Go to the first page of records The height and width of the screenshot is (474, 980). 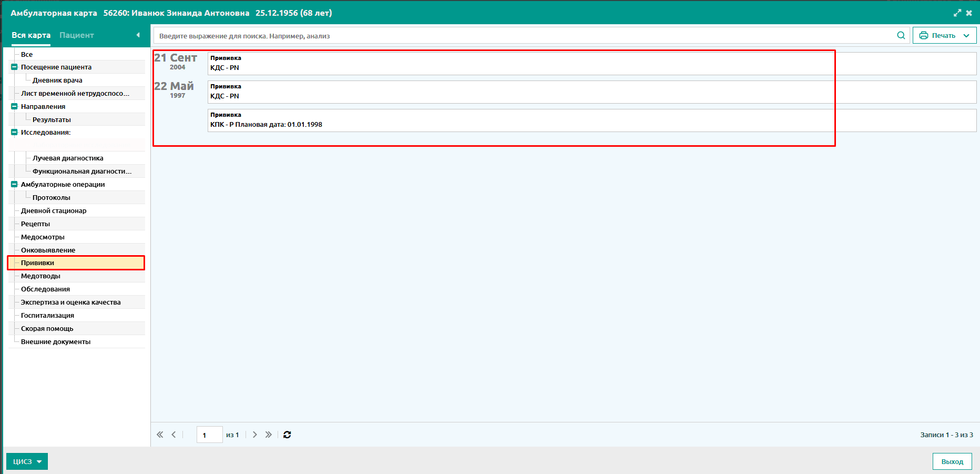[x=160, y=435]
